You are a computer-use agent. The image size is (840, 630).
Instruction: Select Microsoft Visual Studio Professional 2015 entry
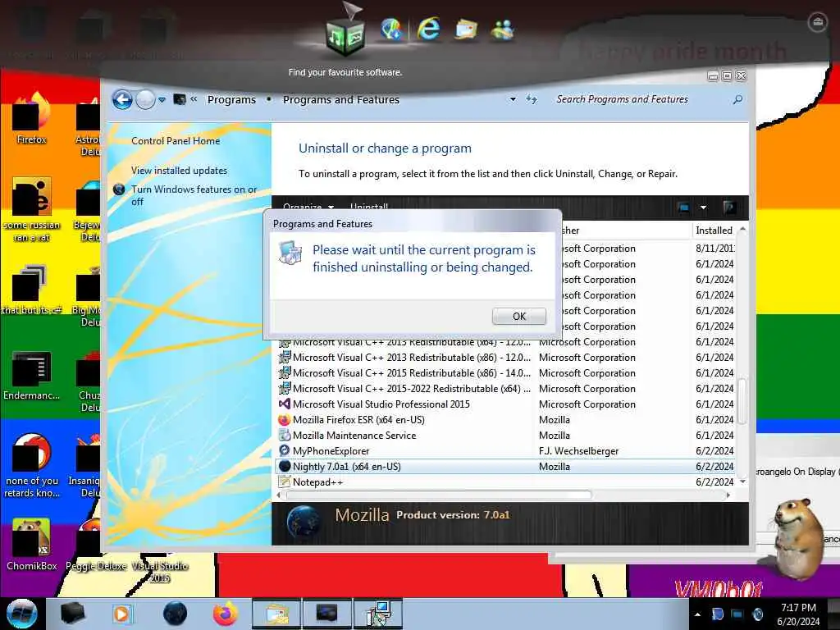click(506, 404)
